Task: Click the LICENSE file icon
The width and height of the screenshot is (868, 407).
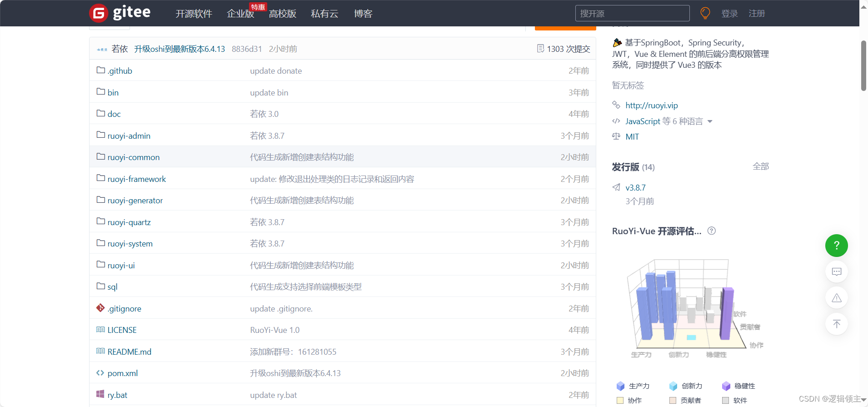Action: 100,329
